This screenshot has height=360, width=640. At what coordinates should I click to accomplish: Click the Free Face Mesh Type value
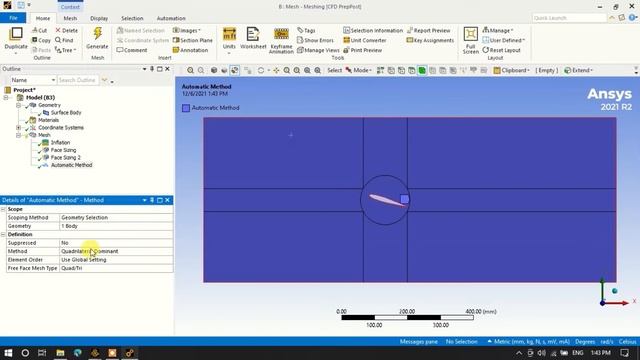tap(116, 268)
